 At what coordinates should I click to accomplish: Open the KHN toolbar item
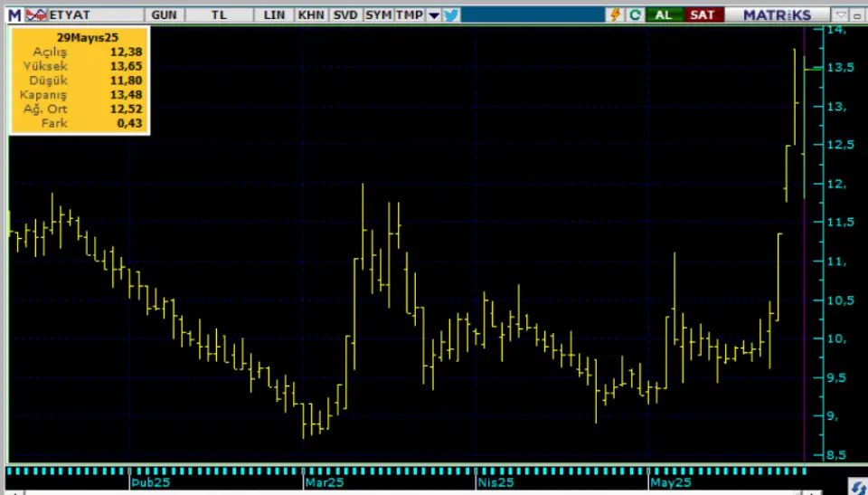point(310,15)
